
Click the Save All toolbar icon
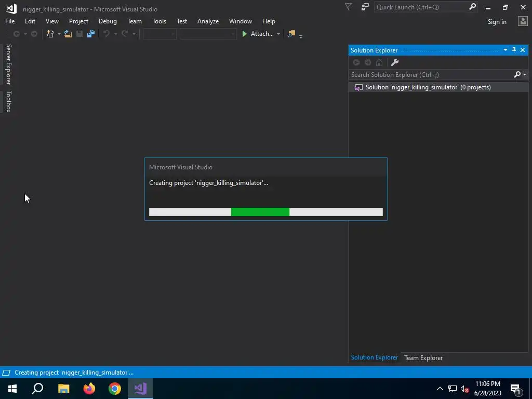91,34
